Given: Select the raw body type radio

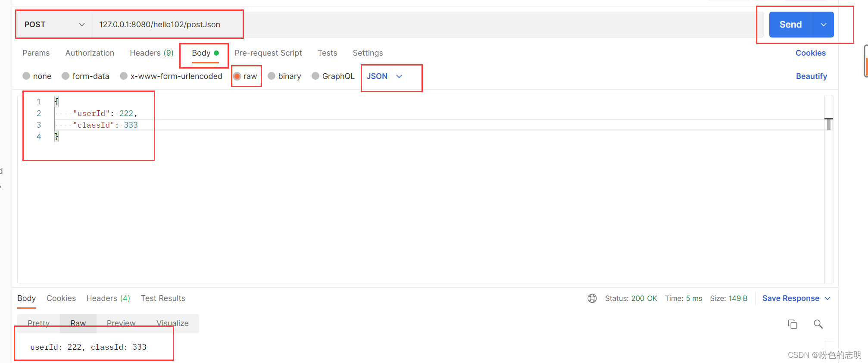Looking at the screenshot, I should 237,76.
